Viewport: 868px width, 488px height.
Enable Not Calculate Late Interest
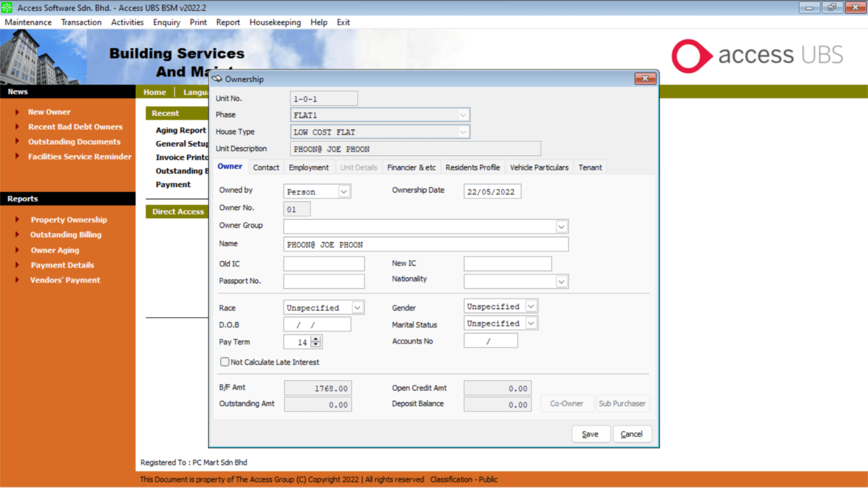point(224,361)
